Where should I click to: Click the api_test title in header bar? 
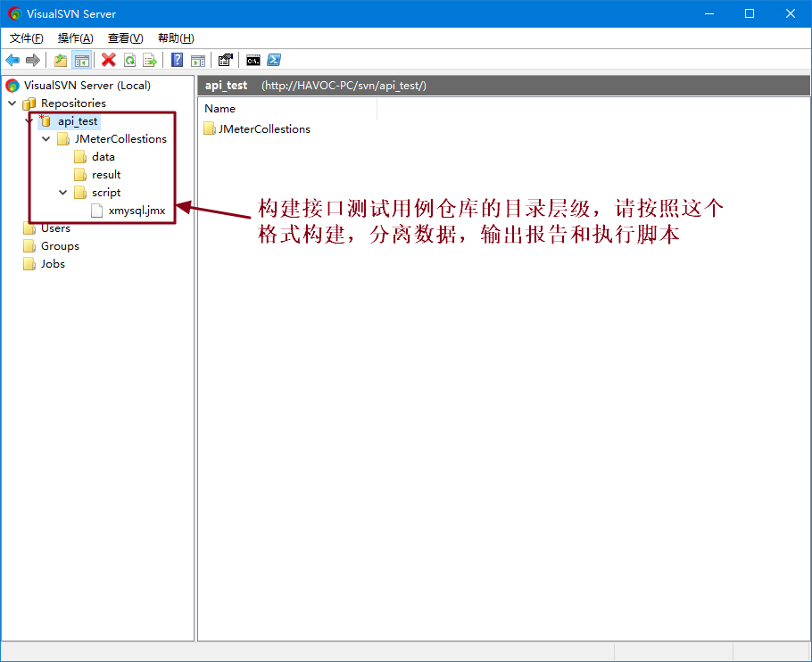tap(226, 86)
